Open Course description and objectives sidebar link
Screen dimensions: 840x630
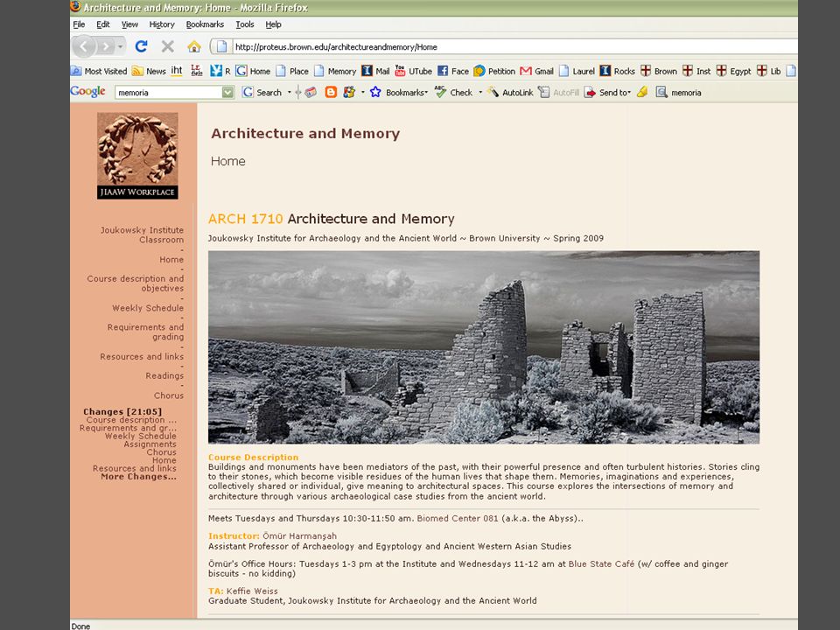[x=136, y=283]
